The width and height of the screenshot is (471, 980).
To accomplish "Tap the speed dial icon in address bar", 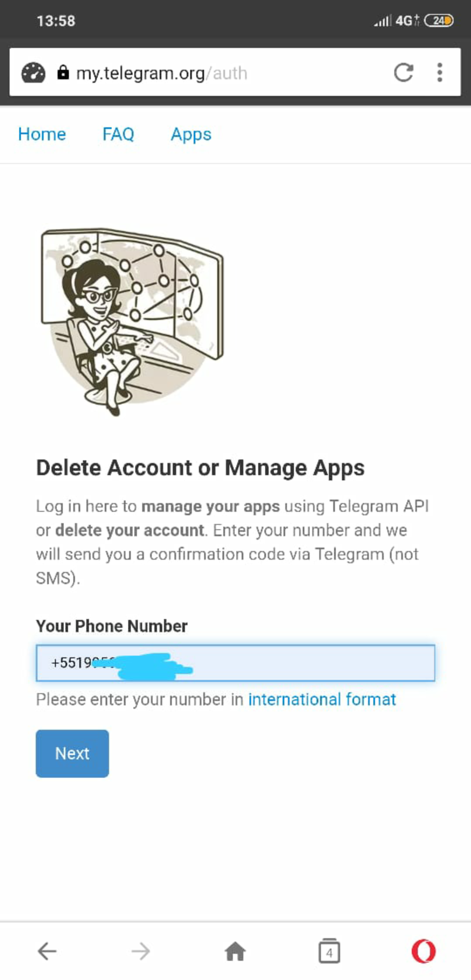I will click(34, 73).
